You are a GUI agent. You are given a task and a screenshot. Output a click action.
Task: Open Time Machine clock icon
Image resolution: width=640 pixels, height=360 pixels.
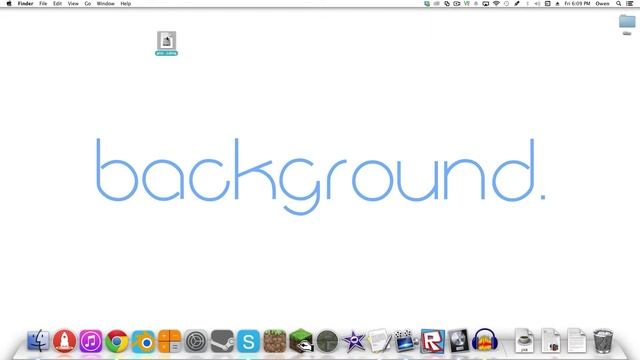(506, 4)
